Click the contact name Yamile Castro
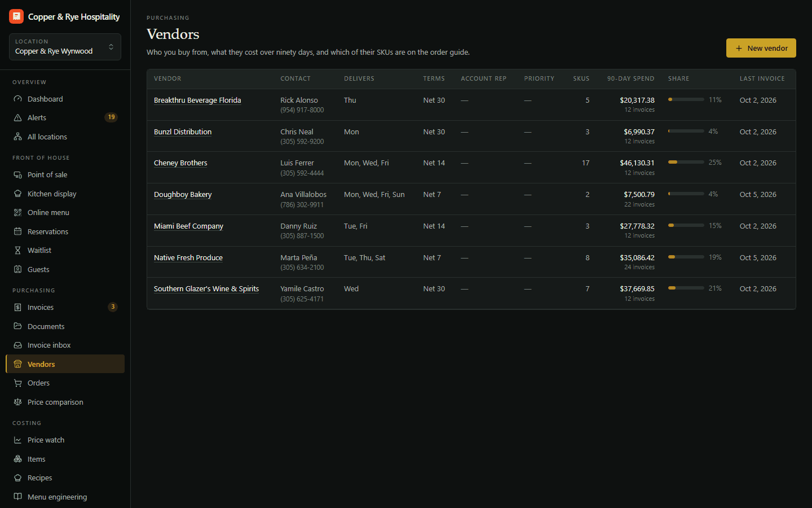 [302, 288]
